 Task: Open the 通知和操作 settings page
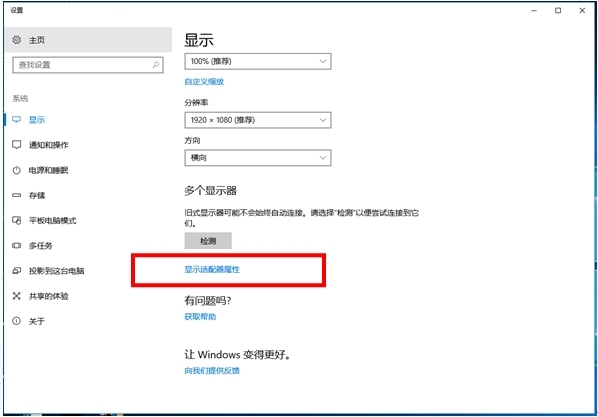coord(88,145)
